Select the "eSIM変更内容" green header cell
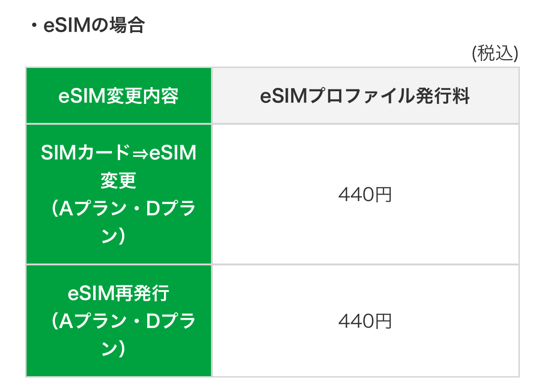Viewport: 545px width, 392px height. [118, 96]
